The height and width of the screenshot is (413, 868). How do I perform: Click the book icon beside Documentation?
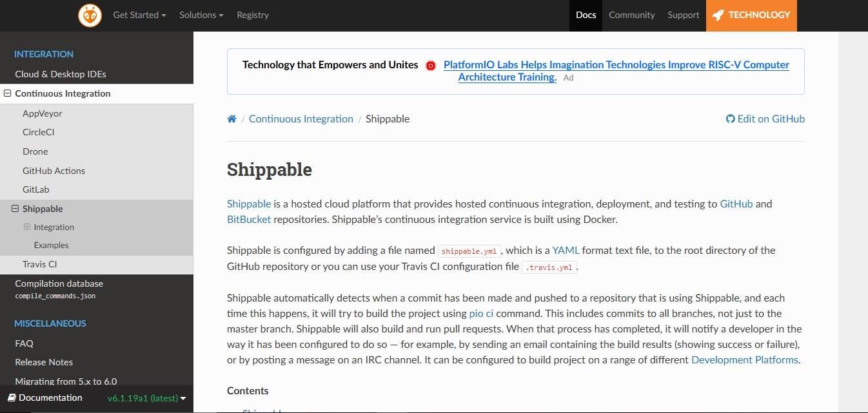[x=12, y=398]
